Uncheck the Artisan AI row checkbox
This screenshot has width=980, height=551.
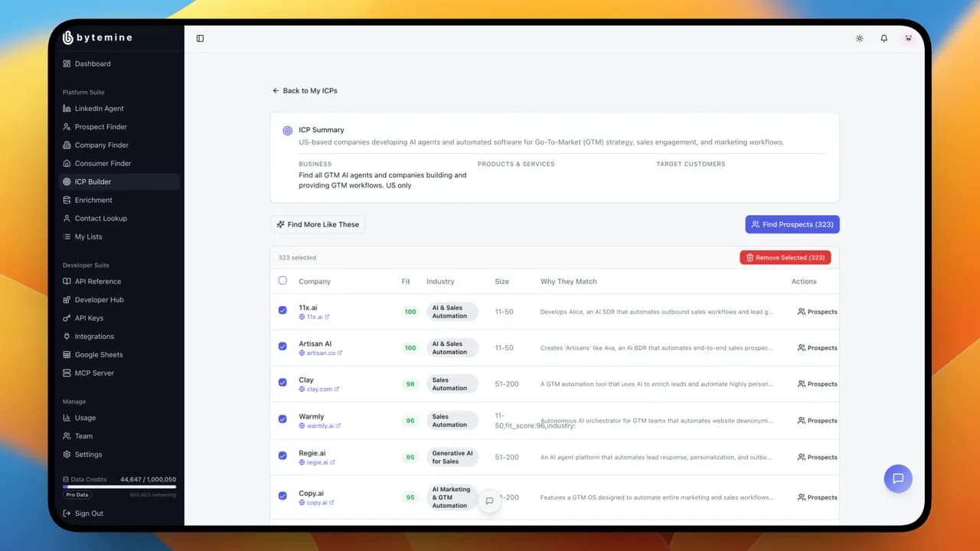[x=283, y=347]
